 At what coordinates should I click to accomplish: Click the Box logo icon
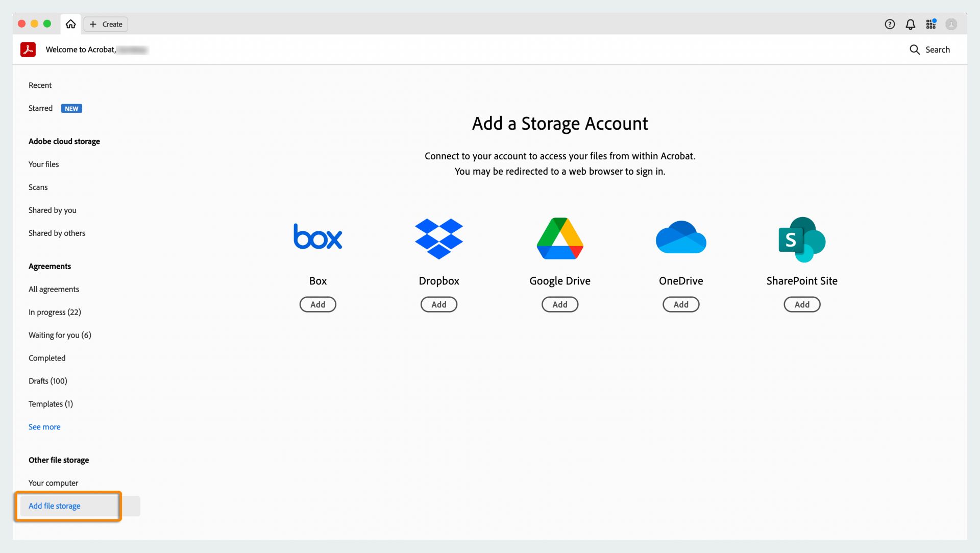(x=317, y=237)
